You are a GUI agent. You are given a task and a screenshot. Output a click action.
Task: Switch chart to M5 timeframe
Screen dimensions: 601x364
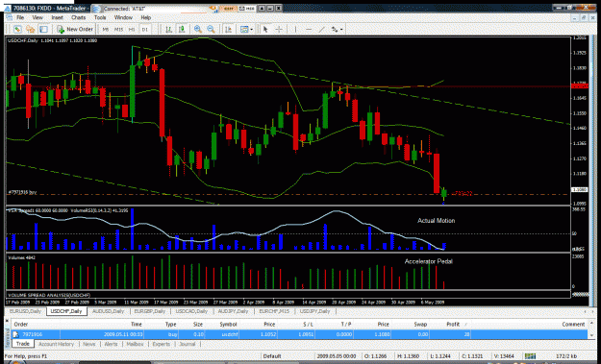pos(106,29)
